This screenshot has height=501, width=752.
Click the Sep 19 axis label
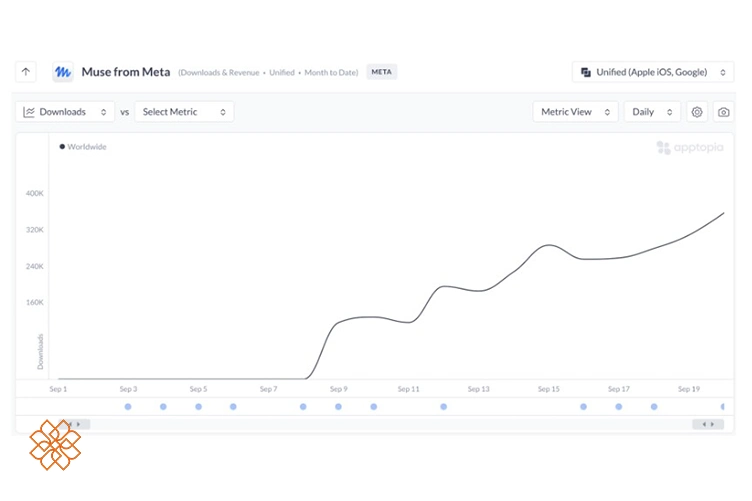tap(689, 389)
